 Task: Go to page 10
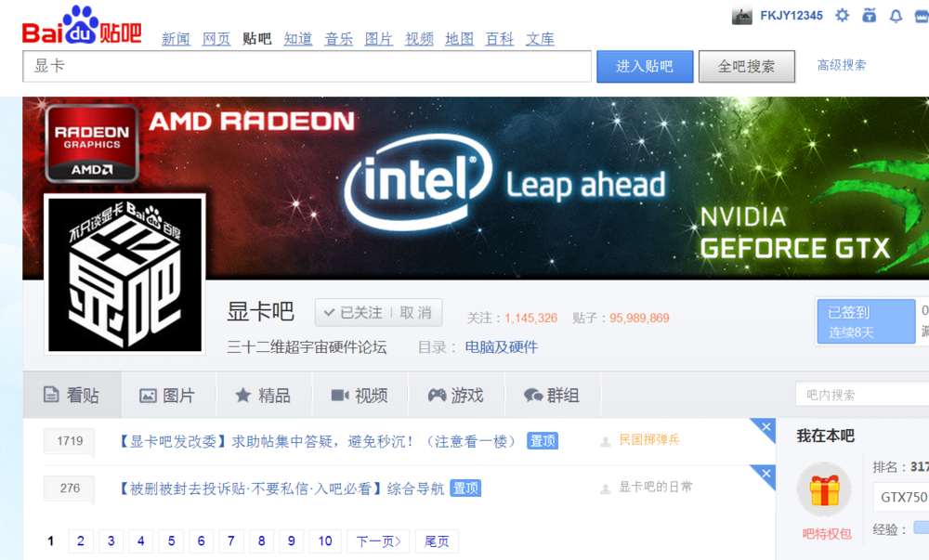(x=325, y=541)
